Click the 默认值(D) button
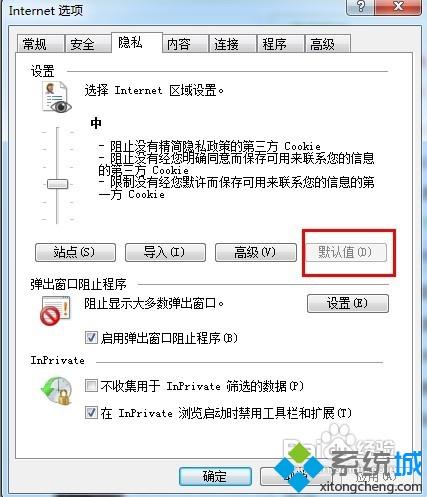The height and width of the screenshot is (497, 427). pyautogui.click(x=346, y=252)
